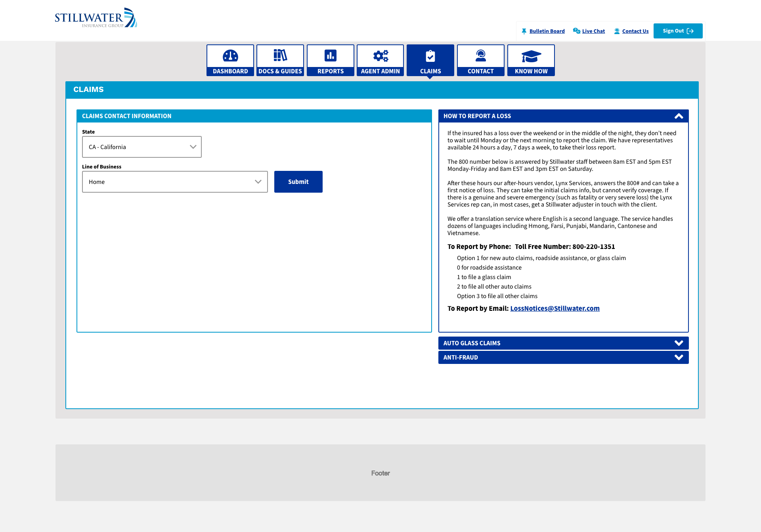
Task: Click the toll free number 800-220-1351 text
Action: point(594,247)
